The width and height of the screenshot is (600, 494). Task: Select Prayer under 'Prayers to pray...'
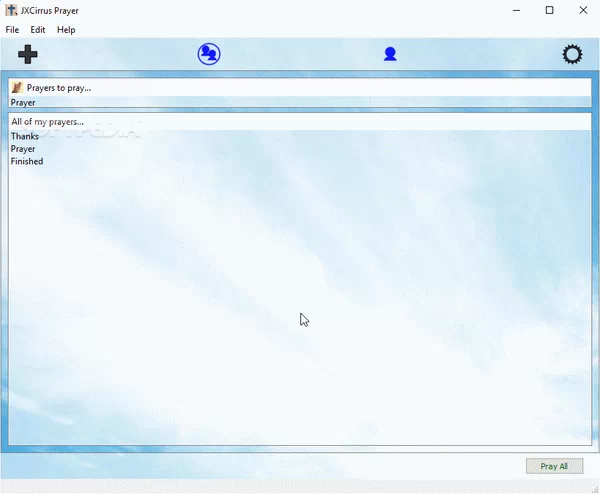click(23, 102)
